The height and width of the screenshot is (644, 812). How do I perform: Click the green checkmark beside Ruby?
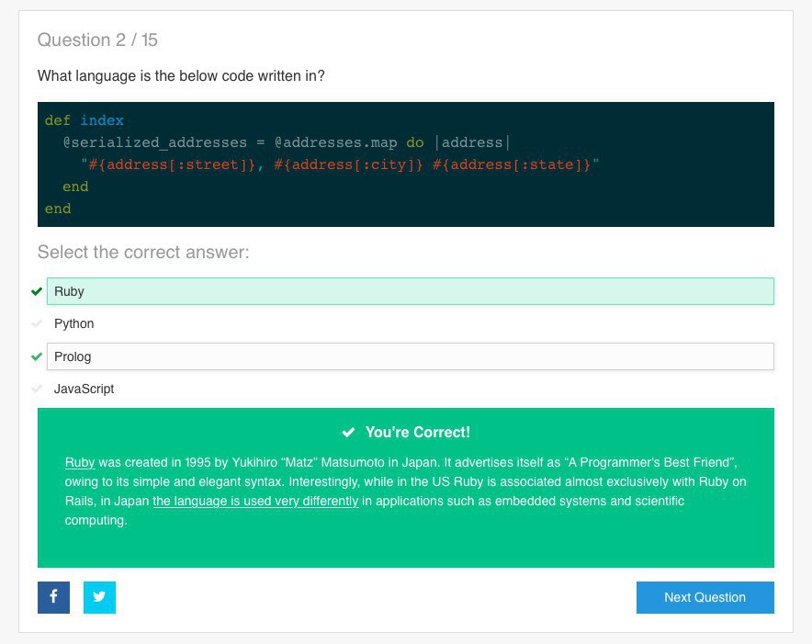pos(37,291)
